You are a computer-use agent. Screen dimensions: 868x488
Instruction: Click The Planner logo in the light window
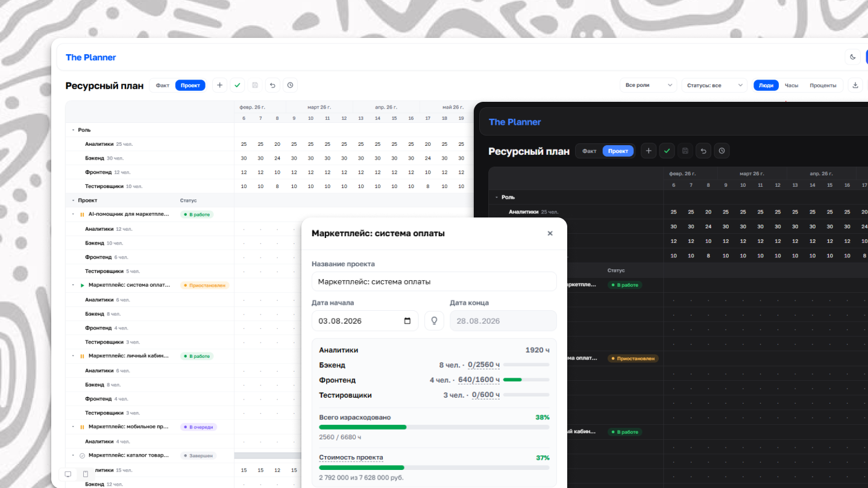91,58
